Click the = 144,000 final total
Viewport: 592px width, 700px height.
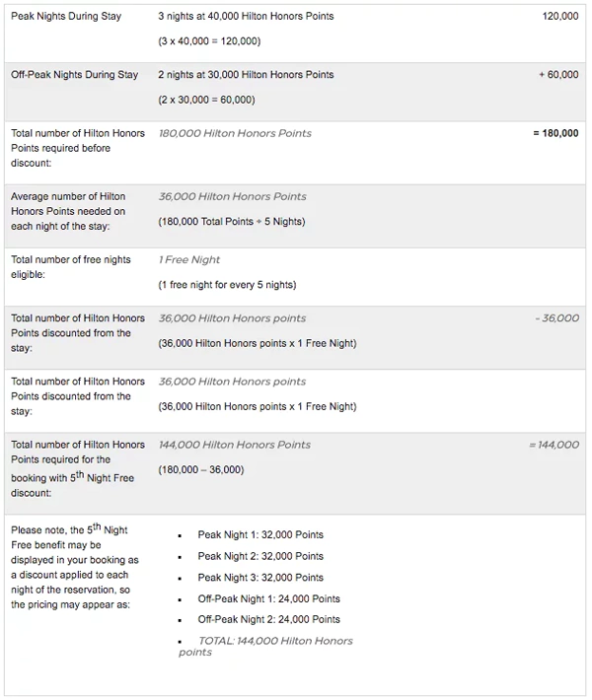click(555, 445)
